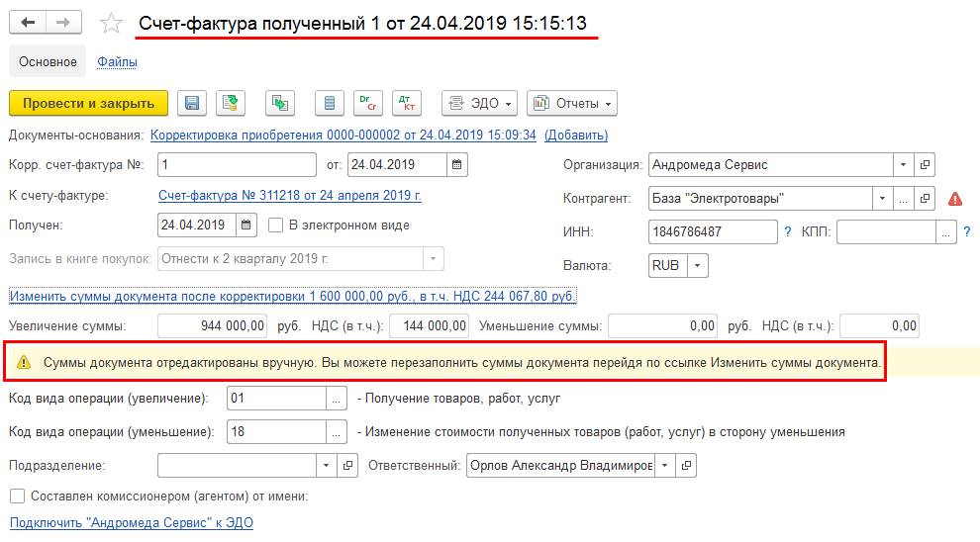Click the Увеличение суммы amount field
This screenshot has height=542, width=980.
[x=213, y=326]
